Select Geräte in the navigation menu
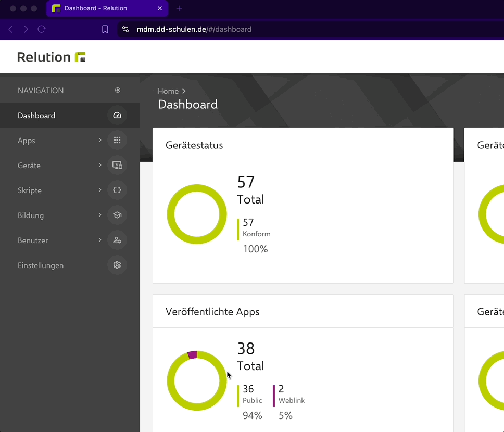Viewport: 504px width, 432px height. [70, 165]
